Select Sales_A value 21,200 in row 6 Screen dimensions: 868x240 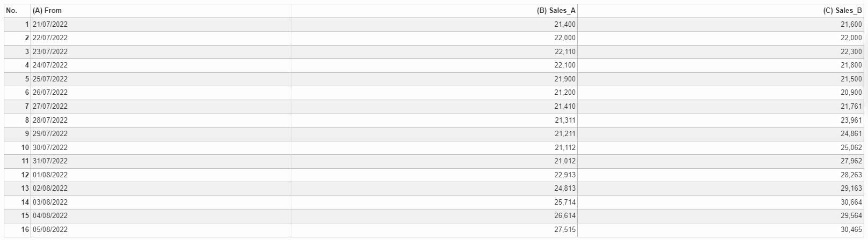(x=434, y=93)
